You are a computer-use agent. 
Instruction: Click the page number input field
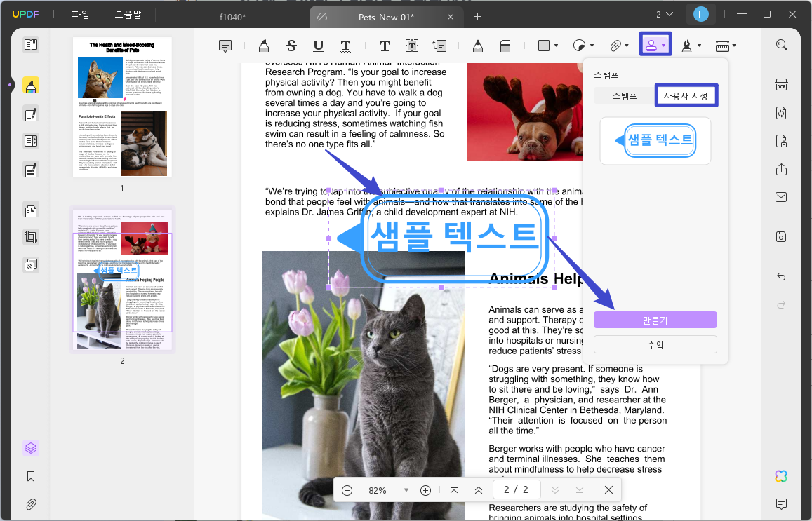(517, 489)
